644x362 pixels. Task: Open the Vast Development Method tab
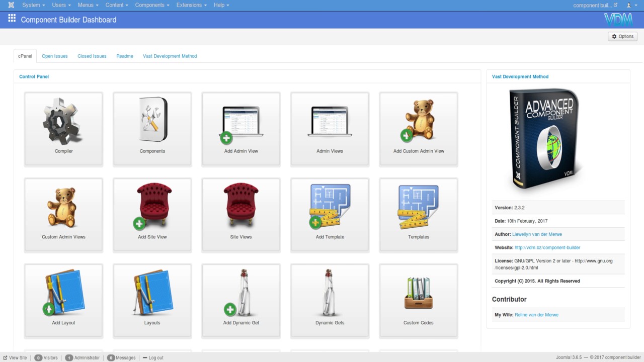point(170,56)
